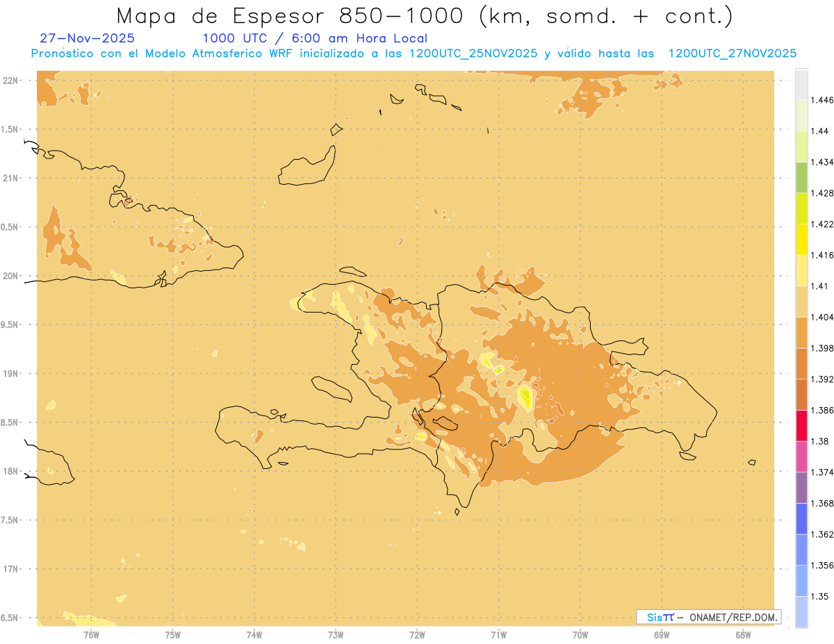The image size is (834, 644).
Task: Click the 72W longitude axis label
Action: [x=417, y=634]
